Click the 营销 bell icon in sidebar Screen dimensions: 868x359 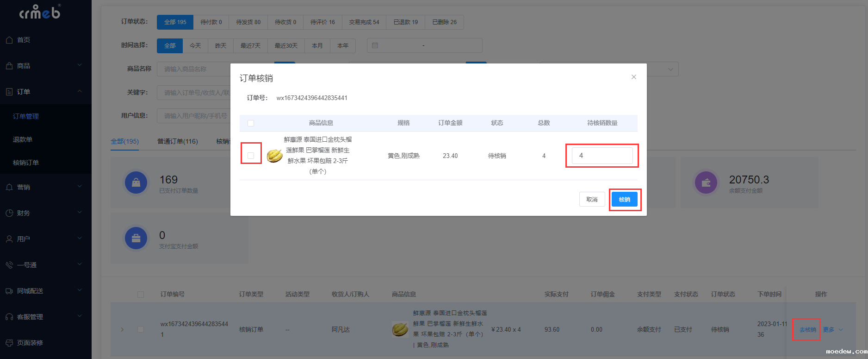[x=9, y=187]
